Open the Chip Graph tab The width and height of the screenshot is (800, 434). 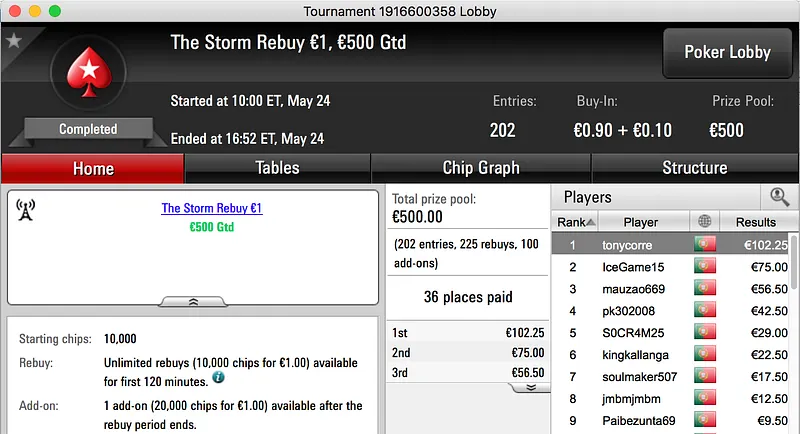481,168
